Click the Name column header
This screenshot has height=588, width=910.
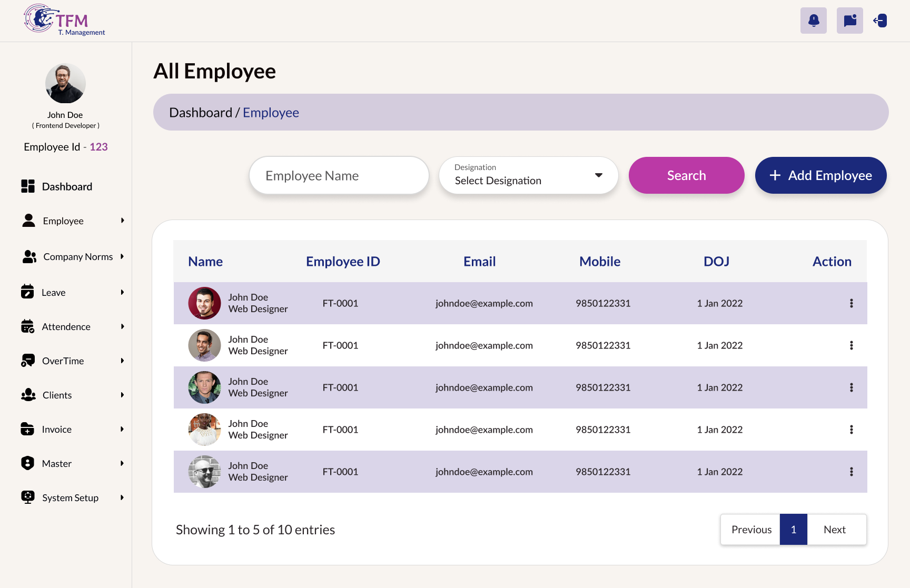click(x=205, y=262)
